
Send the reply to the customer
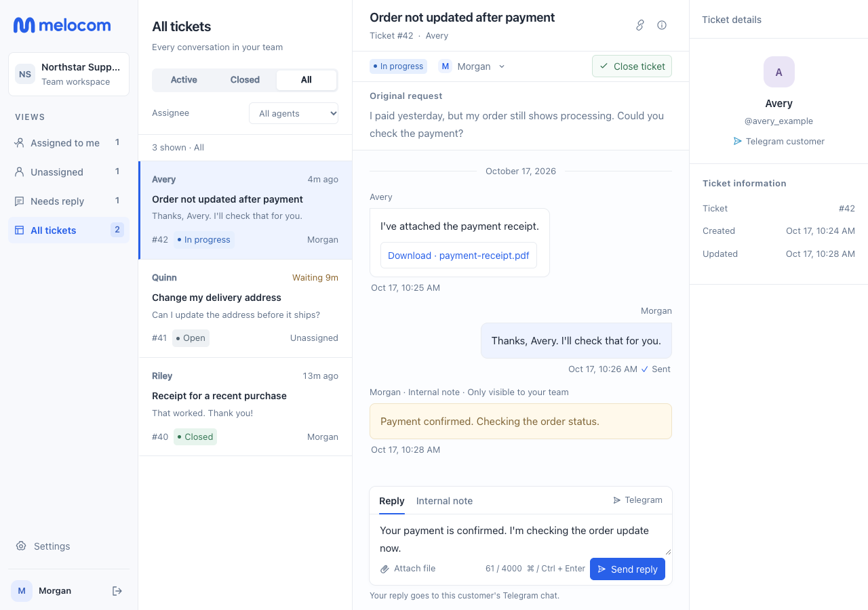coord(627,569)
